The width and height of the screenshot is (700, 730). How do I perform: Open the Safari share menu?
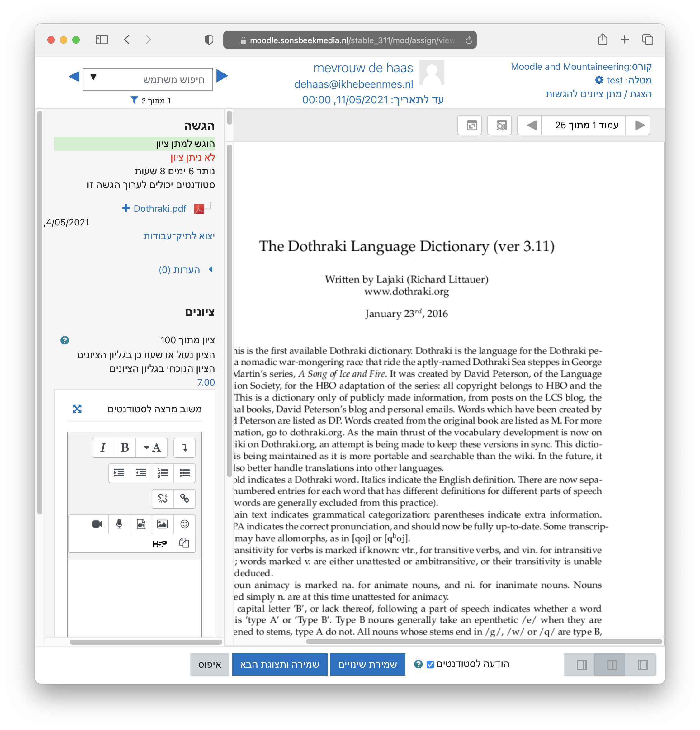tap(603, 39)
